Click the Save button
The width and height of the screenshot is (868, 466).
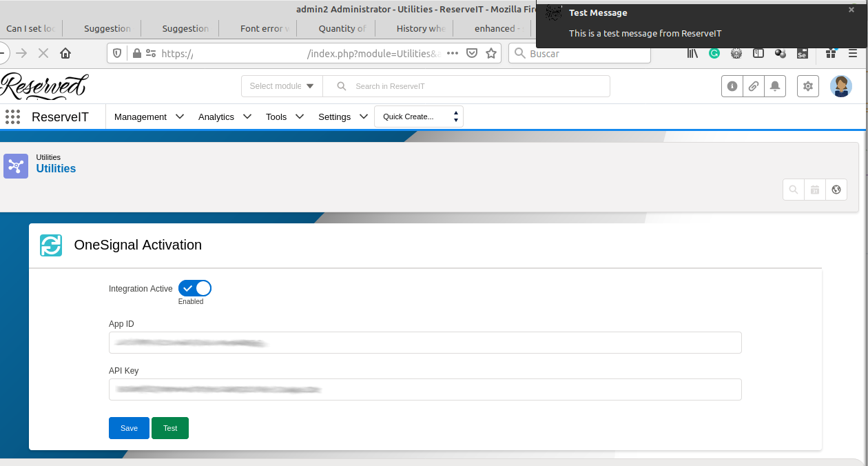click(129, 428)
